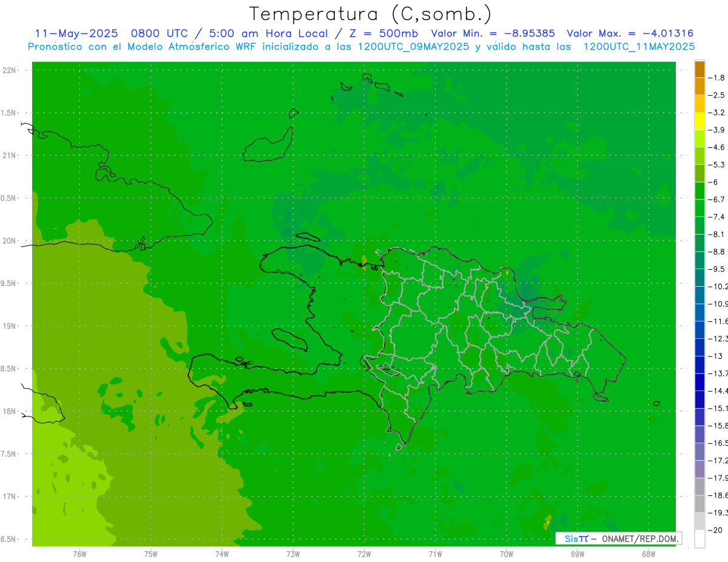
Task: Click the '-5.3' colorbar value
Action: click(716, 165)
